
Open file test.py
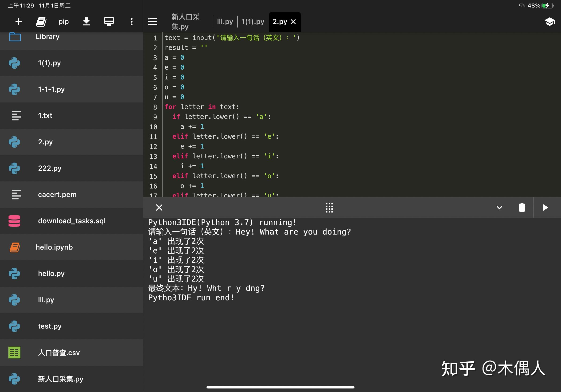(x=71, y=326)
